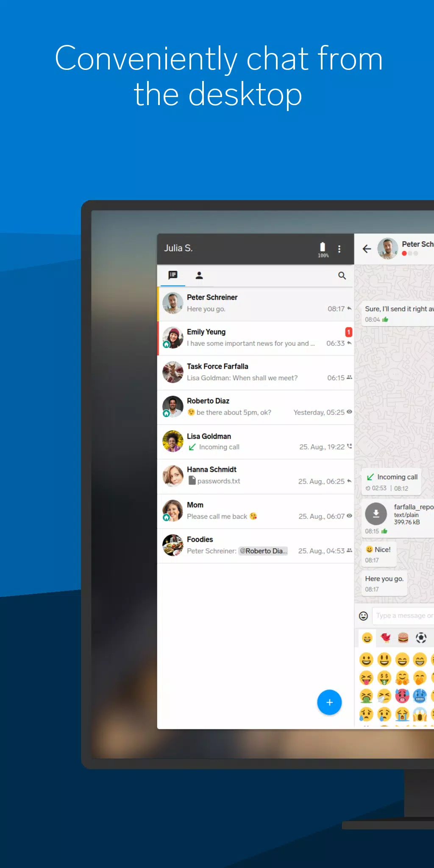The height and width of the screenshot is (868, 434).
Task: Insert the vomiting green face emoji
Action: [366, 696]
